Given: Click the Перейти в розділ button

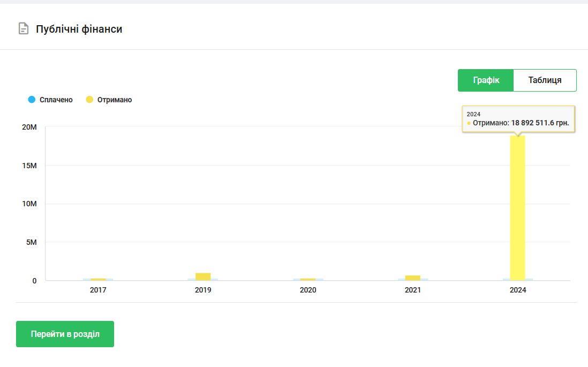Looking at the screenshot, I should point(65,334).
